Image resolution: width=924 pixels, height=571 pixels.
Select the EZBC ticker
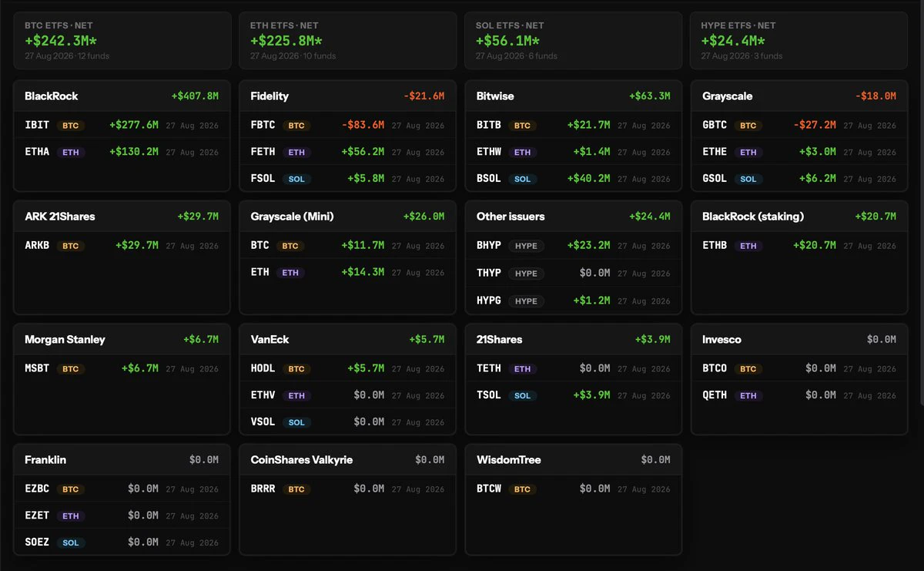(37, 489)
